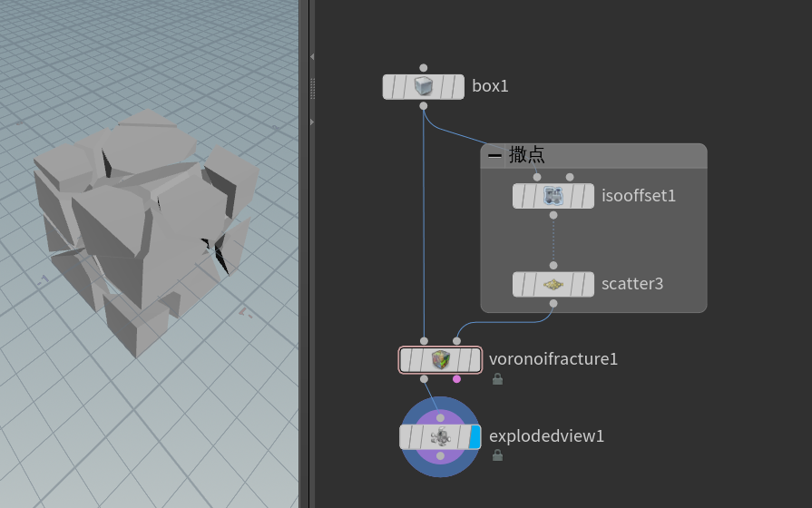Click the gray first output of voronoifracture1
The image size is (812, 508).
pos(424,379)
